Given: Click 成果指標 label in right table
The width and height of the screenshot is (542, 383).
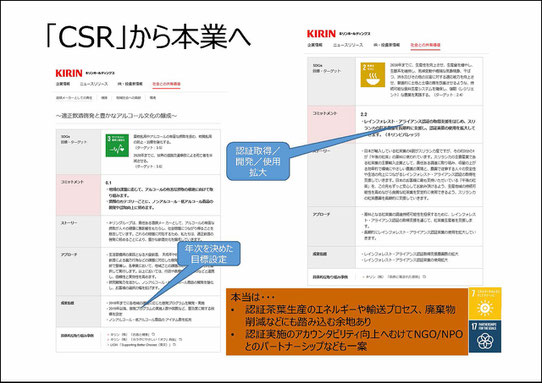Looking at the screenshot, I should 320,254.
